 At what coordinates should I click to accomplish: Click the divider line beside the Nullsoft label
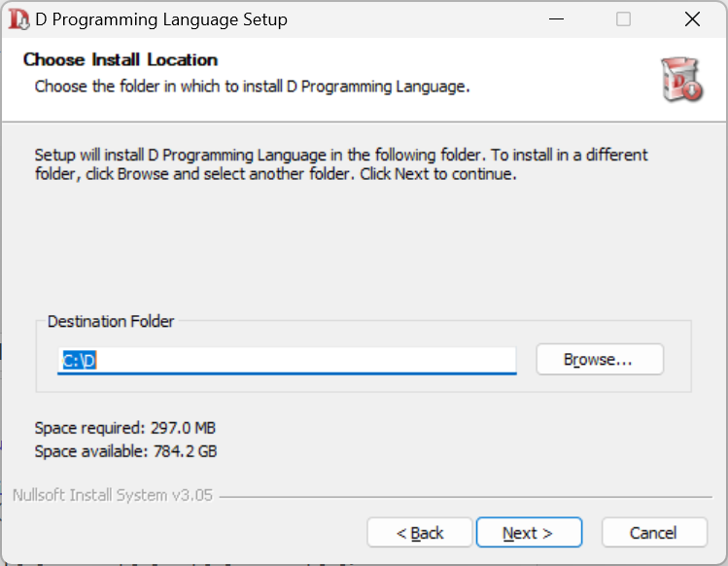[467, 496]
